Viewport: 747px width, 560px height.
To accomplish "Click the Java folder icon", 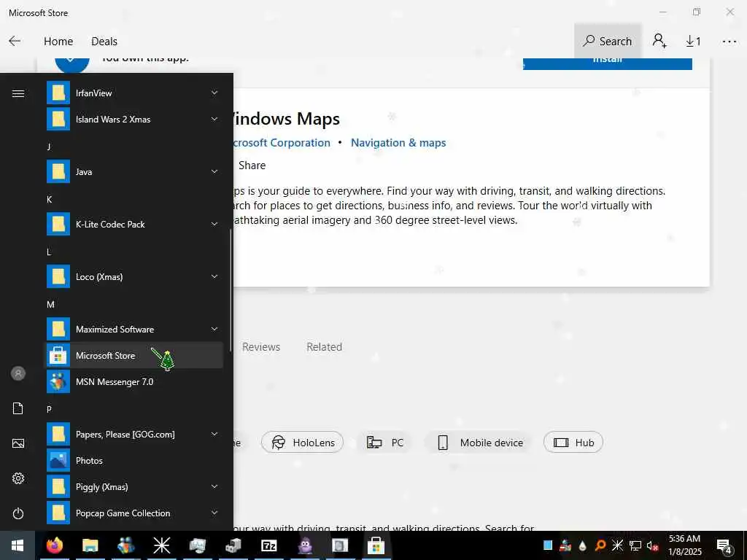I will click(58, 171).
